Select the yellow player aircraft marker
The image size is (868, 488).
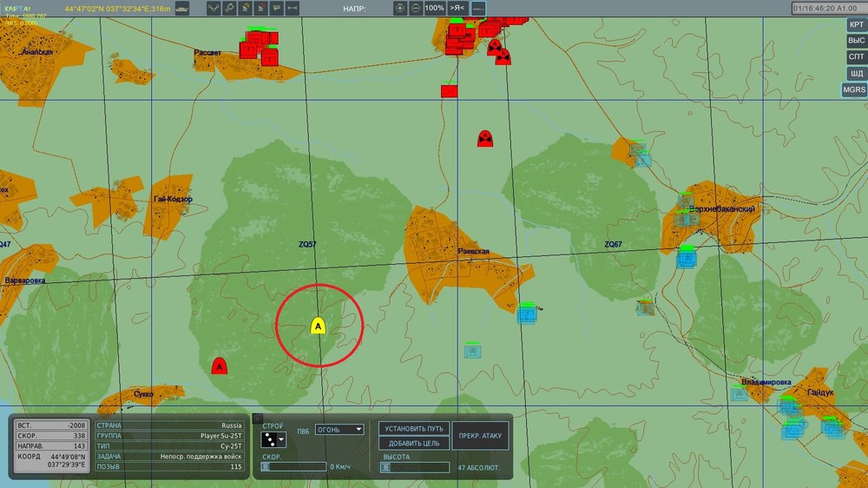coord(318,326)
